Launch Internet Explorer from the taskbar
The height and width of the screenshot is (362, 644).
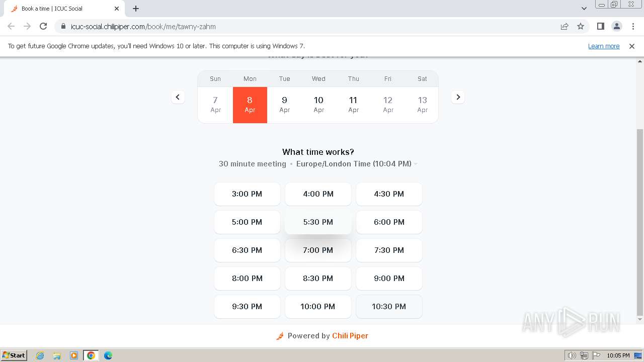click(40, 355)
